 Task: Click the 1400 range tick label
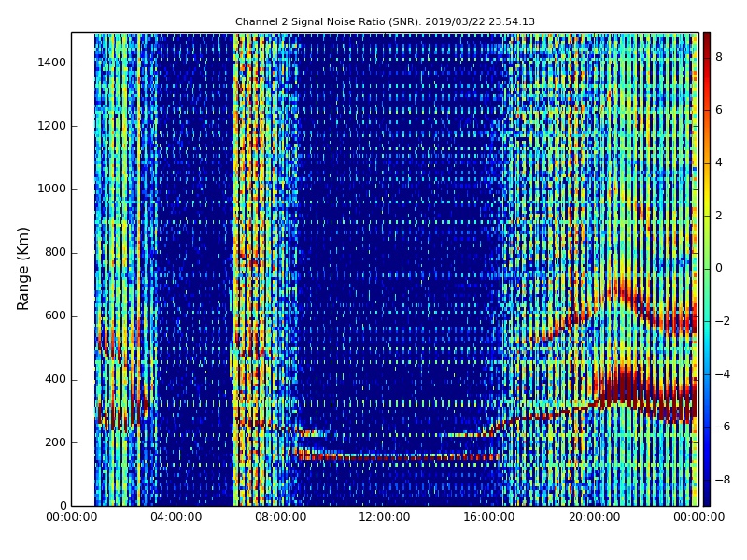51,63
